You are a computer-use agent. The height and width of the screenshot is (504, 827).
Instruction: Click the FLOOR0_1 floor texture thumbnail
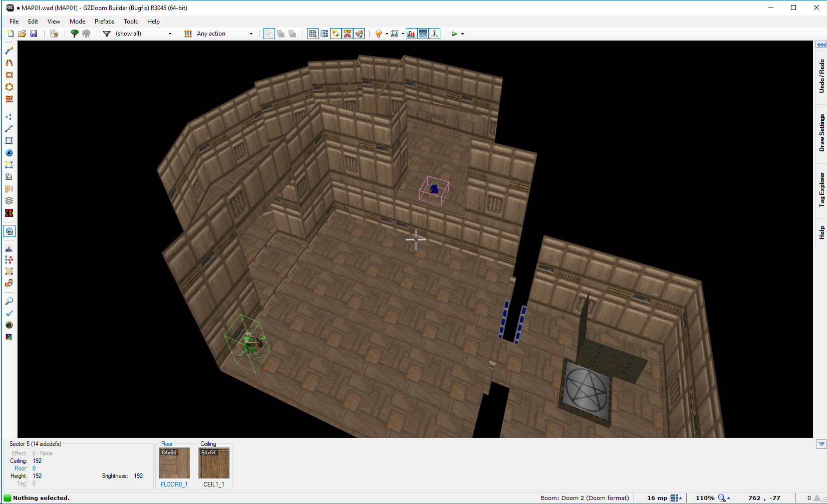tap(174, 463)
